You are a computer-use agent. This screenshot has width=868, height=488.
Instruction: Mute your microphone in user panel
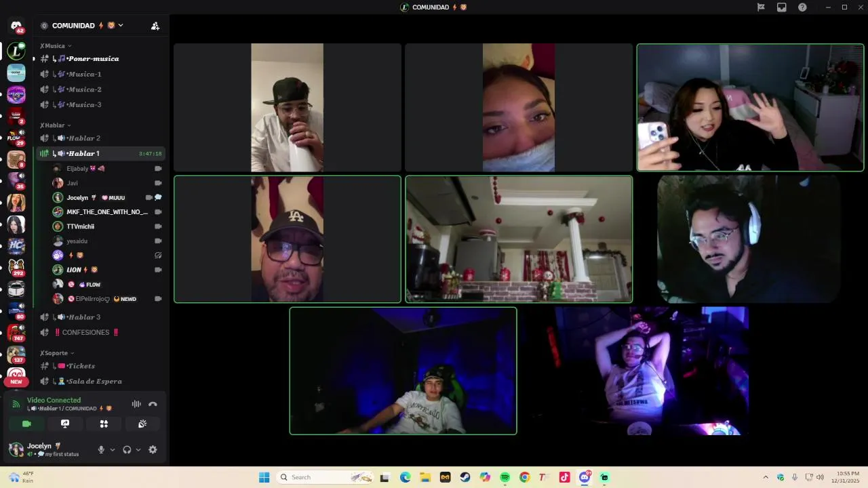coord(101,449)
